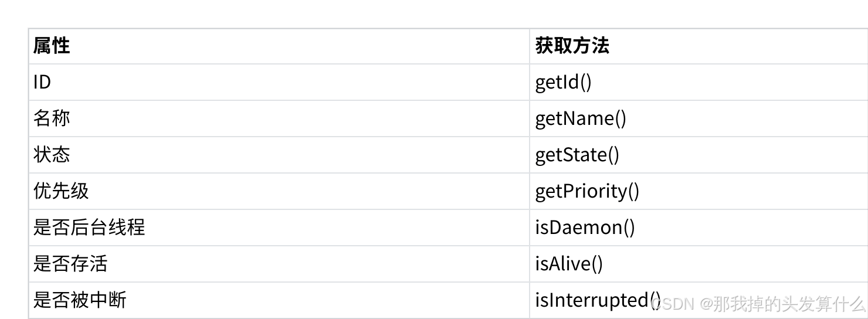The width and height of the screenshot is (868, 319).
Task: Click the 获取方法 header cell
Action: click(699, 46)
